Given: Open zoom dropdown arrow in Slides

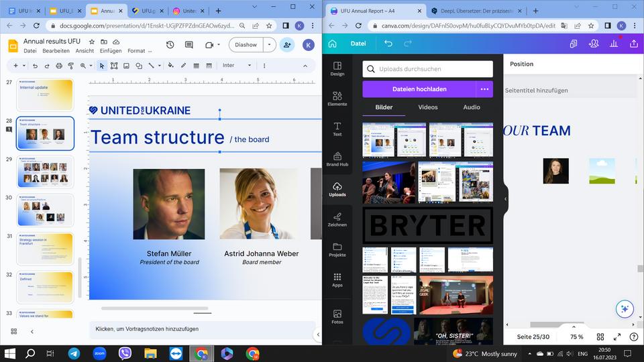Looking at the screenshot, I should point(91,66).
